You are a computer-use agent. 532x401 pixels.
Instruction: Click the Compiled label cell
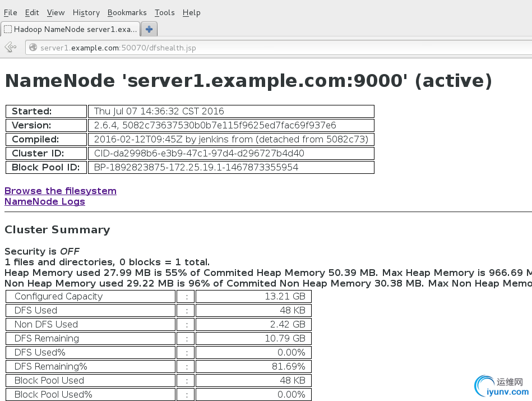point(46,139)
